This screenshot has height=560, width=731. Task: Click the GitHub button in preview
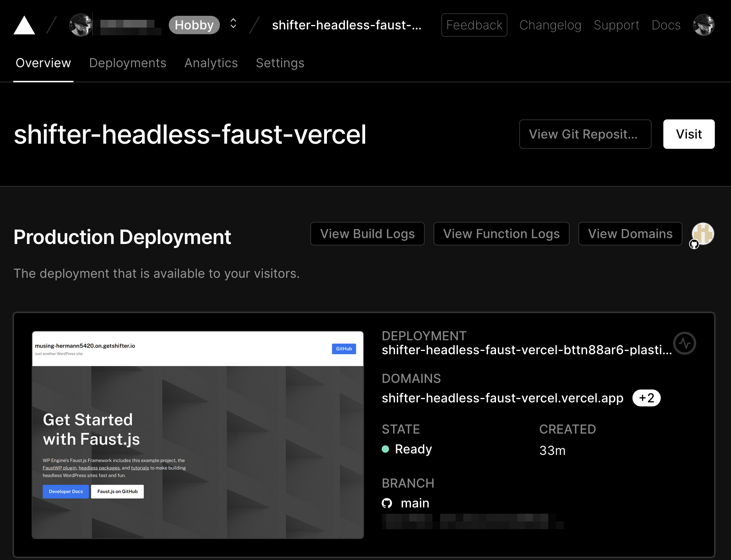[x=344, y=349]
